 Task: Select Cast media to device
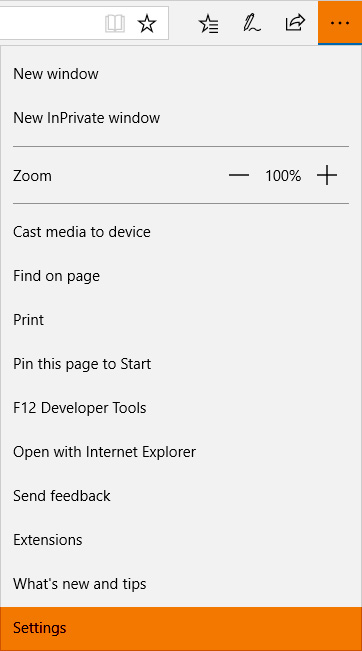181,232
